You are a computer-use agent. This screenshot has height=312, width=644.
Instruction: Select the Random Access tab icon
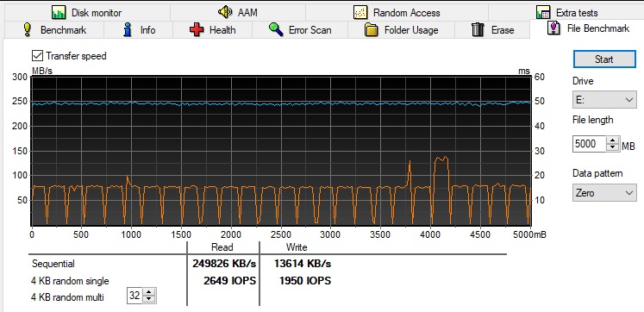(x=360, y=12)
